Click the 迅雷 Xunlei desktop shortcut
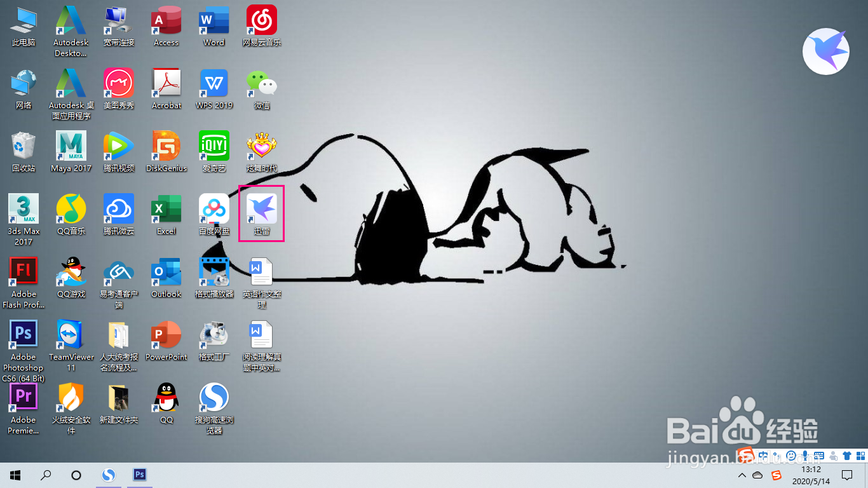 262,214
